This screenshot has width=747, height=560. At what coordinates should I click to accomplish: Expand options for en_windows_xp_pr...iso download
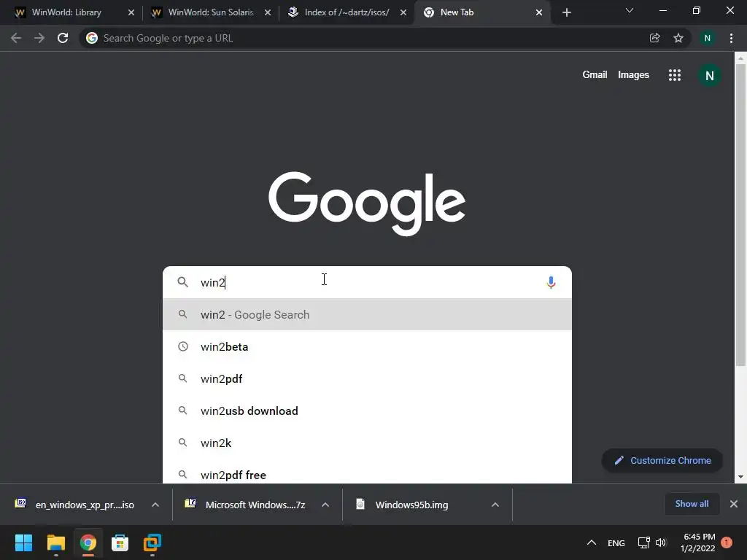pos(155,505)
